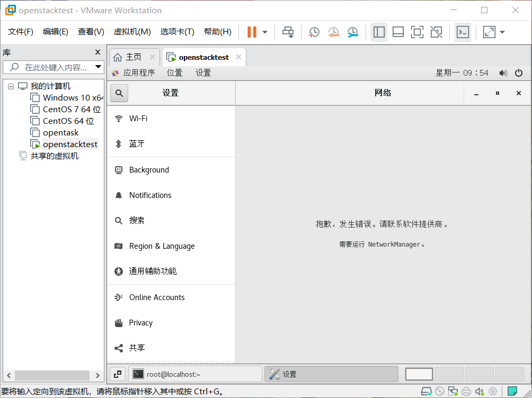The width and height of the screenshot is (532, 398).
Task: Click the guest power button at top right
Action: [x=518, y=73]
